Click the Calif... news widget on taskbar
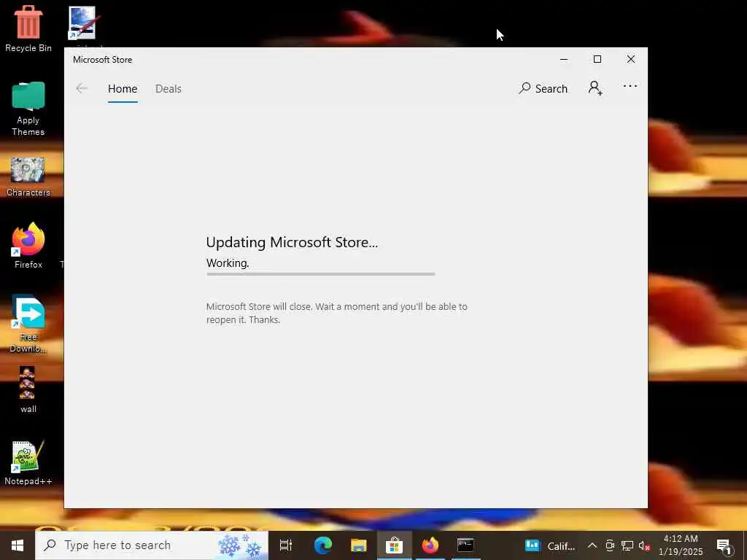Viewport: 747px width, 560px height. [x=550, y=545]
